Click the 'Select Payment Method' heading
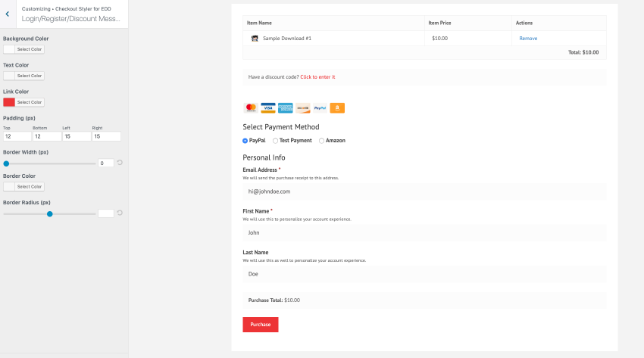Image resolution: width=644 pixels, height=358 pixels. point(281,127)
